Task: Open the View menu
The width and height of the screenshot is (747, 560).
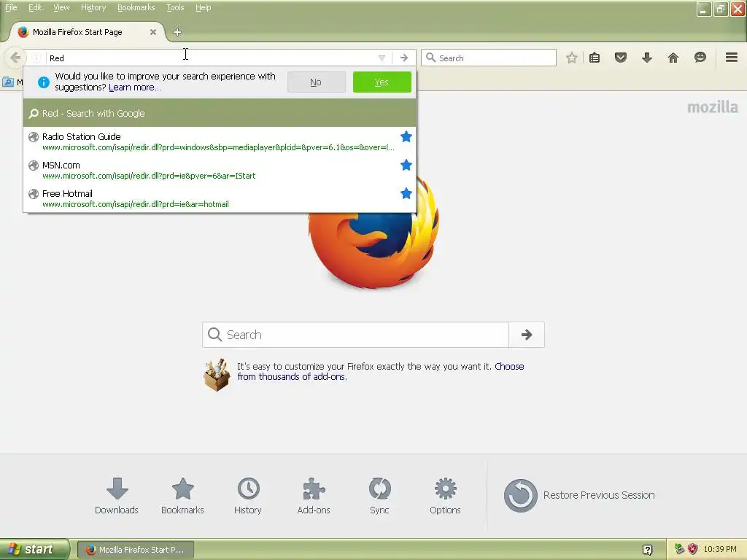Action: (x=61, y=7)
